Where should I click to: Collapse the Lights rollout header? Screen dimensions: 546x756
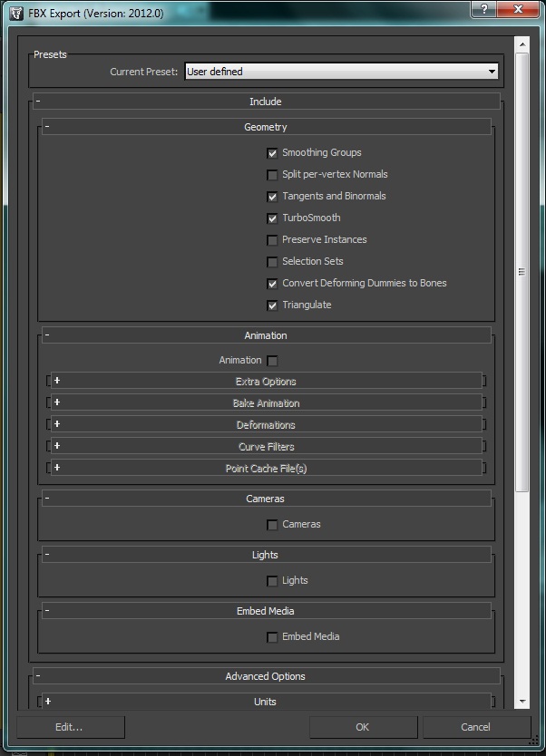(267, 555)
